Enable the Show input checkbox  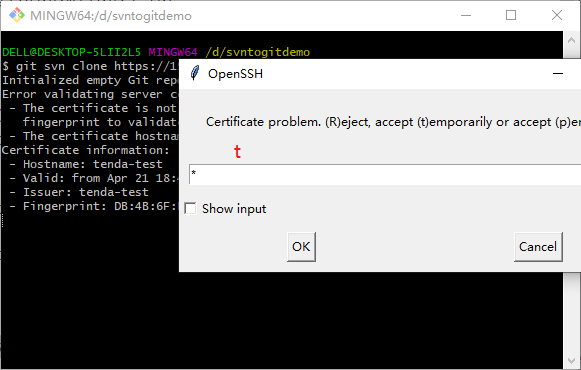point(190,209)
